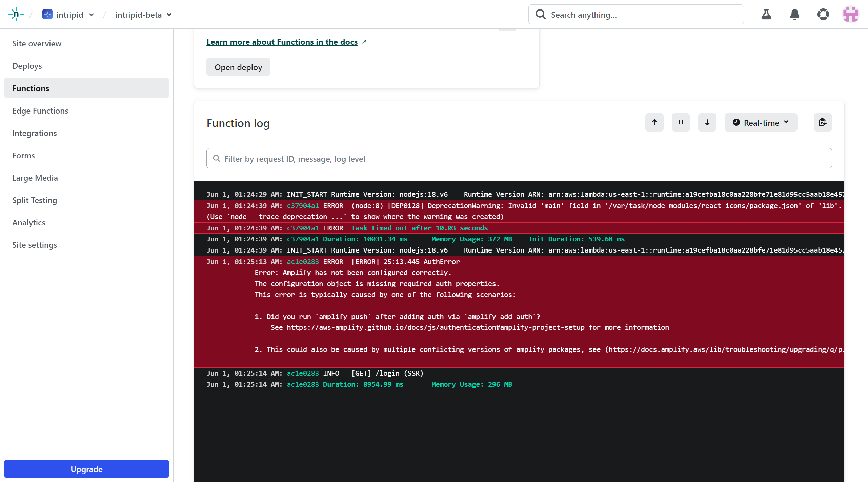The width and height of the screenshot is (868, 482).
Task: Open Learn more about Functions docs link
Action: pos(282,42)
